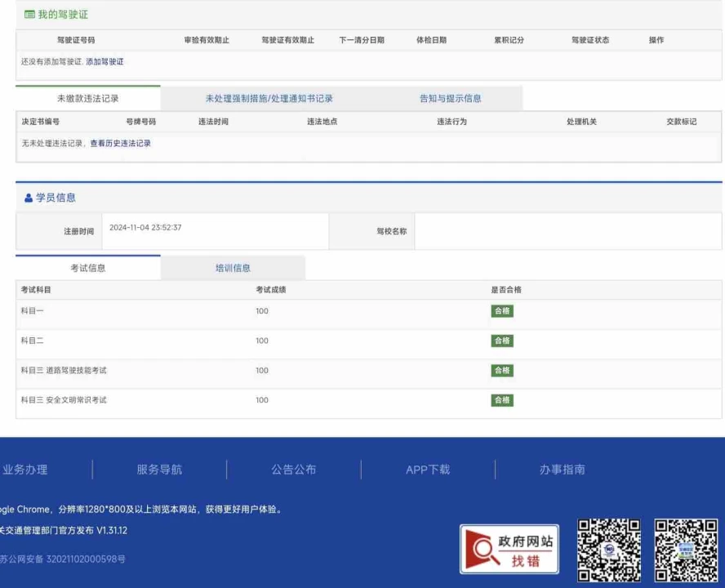Click the left QR code image
Viewport: 725px width, 588px height.
(609, 550)
